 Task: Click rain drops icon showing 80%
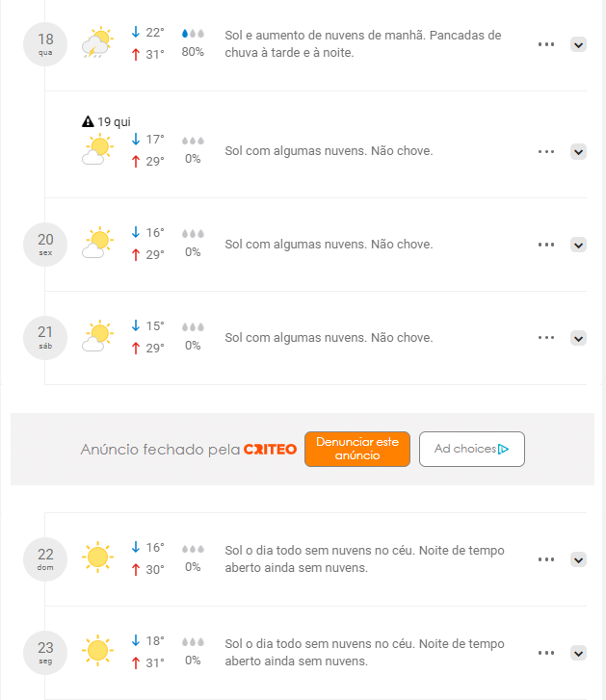tap(193, 34)
